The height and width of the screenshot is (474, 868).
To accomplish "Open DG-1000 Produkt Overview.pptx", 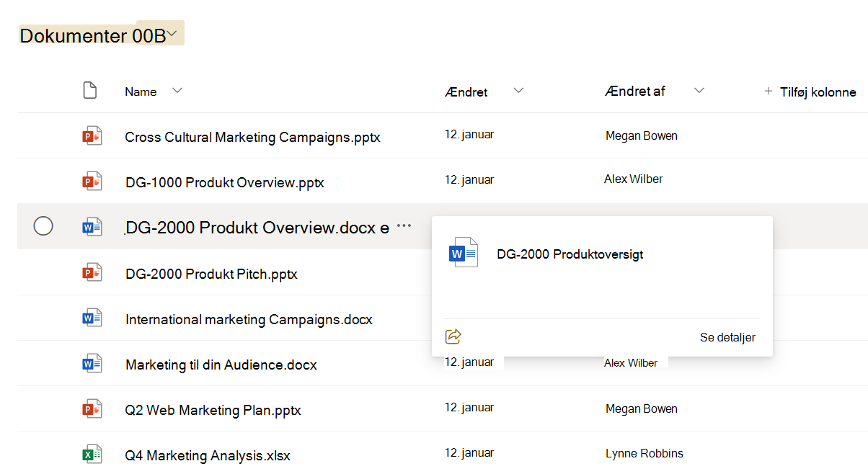I will pos(225,182).
